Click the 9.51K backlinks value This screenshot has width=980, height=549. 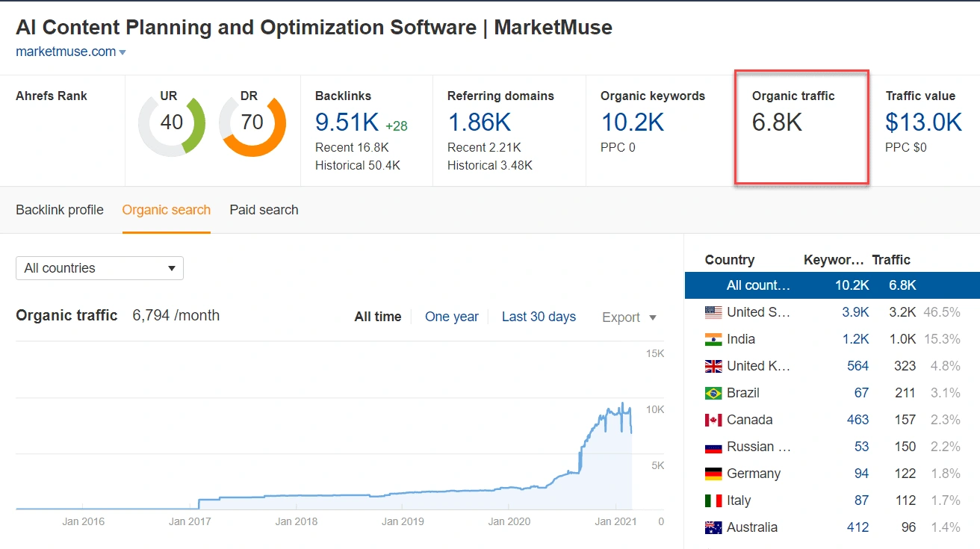347,122
